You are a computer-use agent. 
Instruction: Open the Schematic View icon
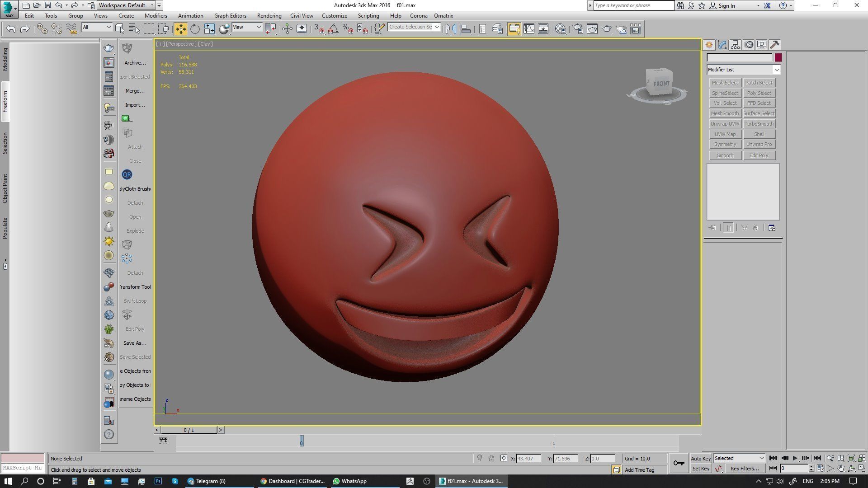coord(543,29)
